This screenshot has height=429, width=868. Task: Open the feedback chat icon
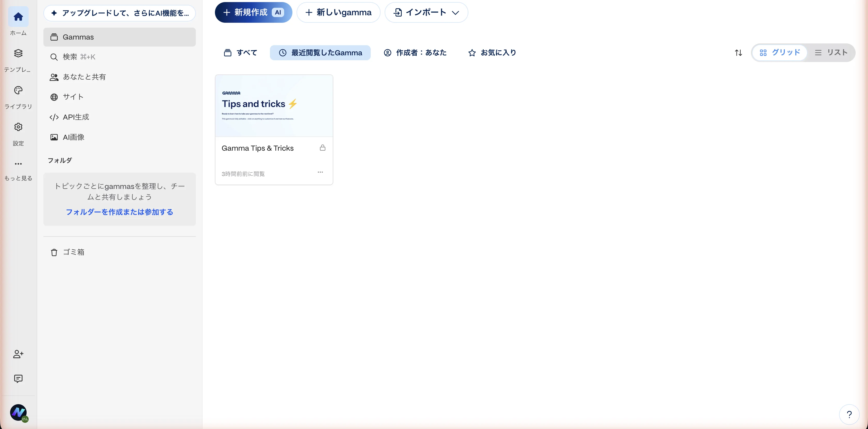point(18,379)
